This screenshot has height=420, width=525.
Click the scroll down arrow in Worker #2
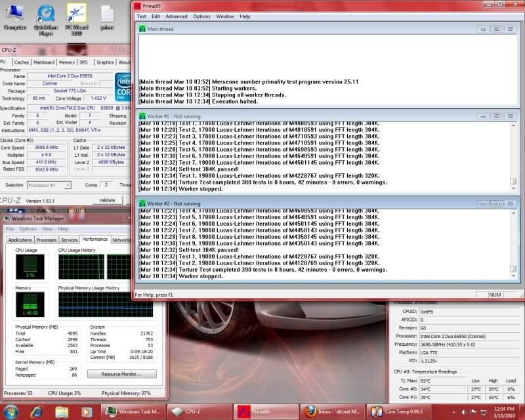coord(513,276)
